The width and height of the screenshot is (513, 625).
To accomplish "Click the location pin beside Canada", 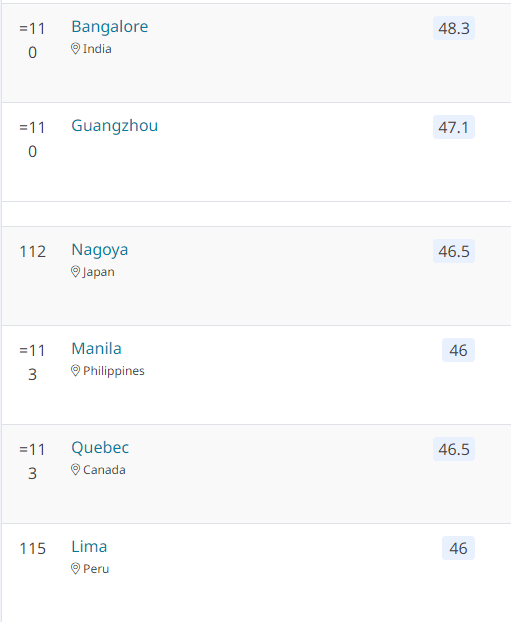I will [75, 470].
